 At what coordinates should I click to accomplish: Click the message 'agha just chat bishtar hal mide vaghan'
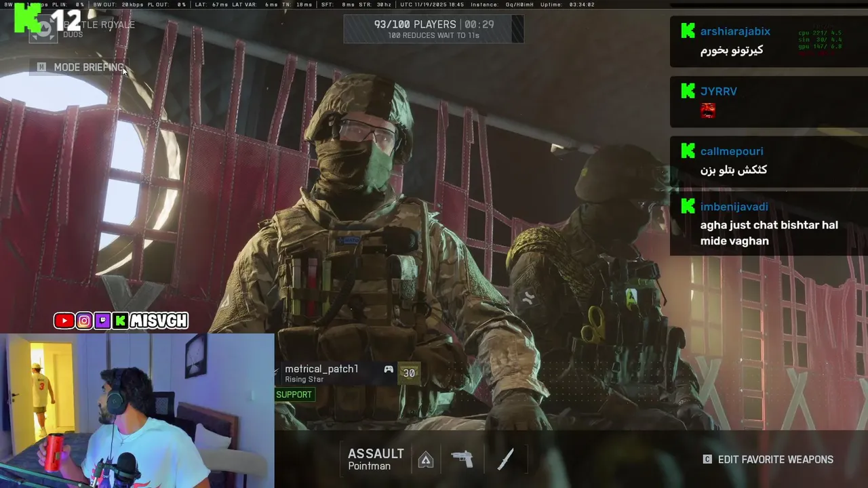(x=769, y=232)
